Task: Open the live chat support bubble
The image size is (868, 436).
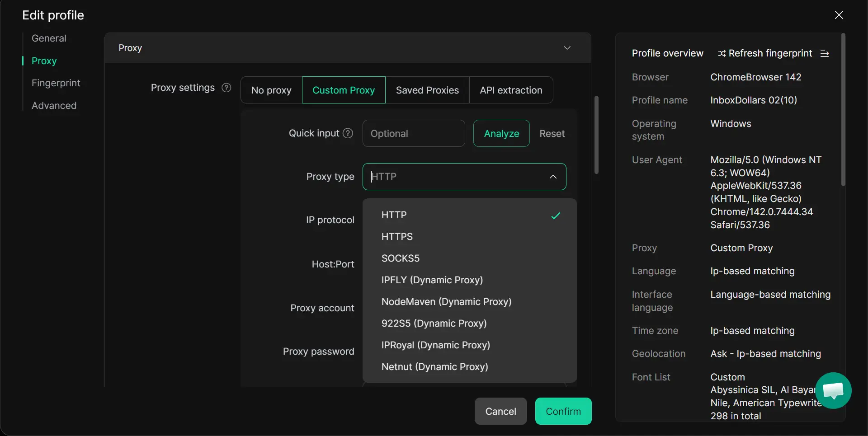Action: pos(833,390)
